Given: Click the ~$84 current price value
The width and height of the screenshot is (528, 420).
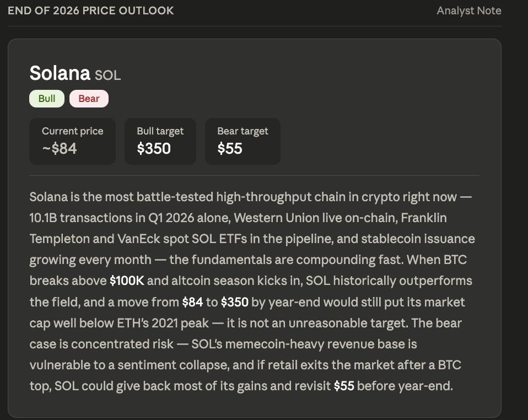Looking at the screenshot, I should click(x=60, y=148).
